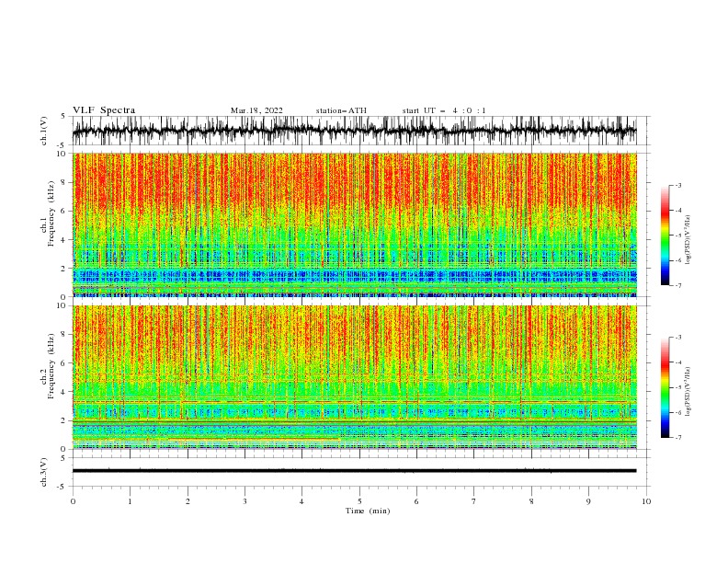Screen dimensions: 728x563
Task: Click the ch.2 spectrogram color bar
Action: pyautogui.click(x=665, y=387)
